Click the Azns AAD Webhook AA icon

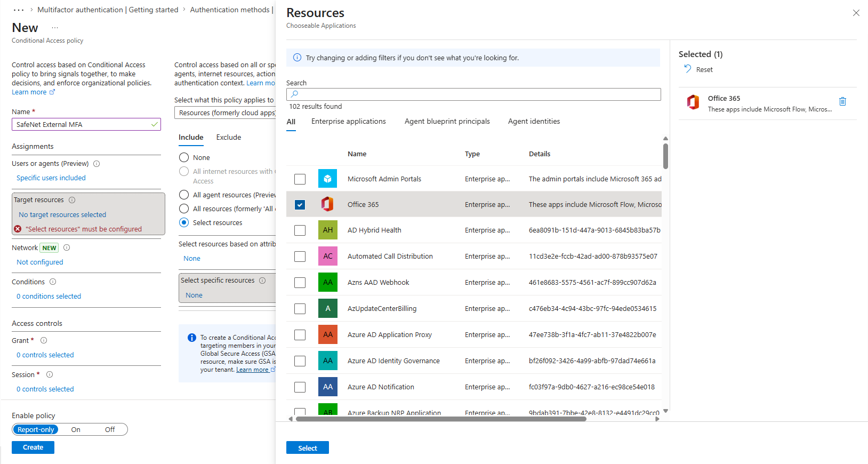coord(327,282)
